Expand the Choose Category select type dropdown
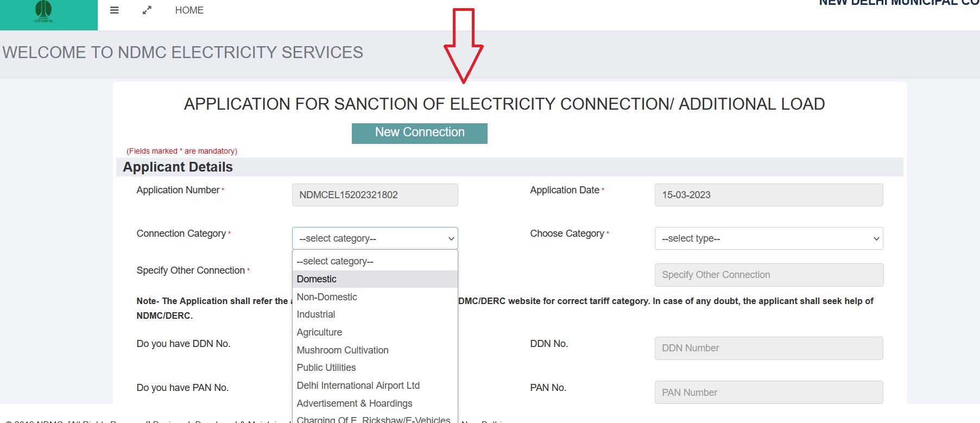The image size is (980, 423). [x=768, y=238]
